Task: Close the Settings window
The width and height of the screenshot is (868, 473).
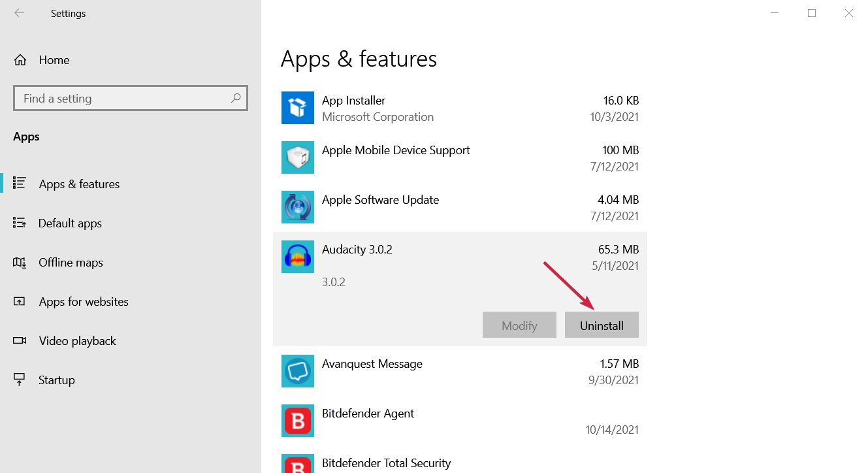Action: coord(849,13)
